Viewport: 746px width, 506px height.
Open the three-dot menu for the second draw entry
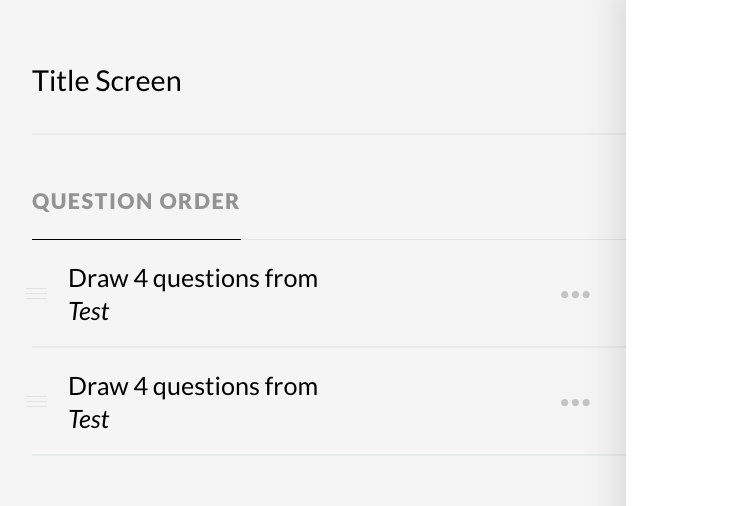coord(575,403)
